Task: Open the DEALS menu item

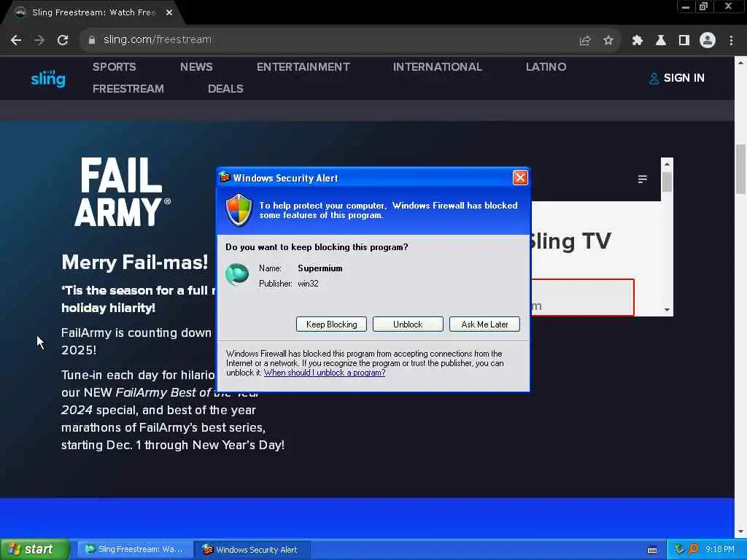Action: click(x=225, y=88)
